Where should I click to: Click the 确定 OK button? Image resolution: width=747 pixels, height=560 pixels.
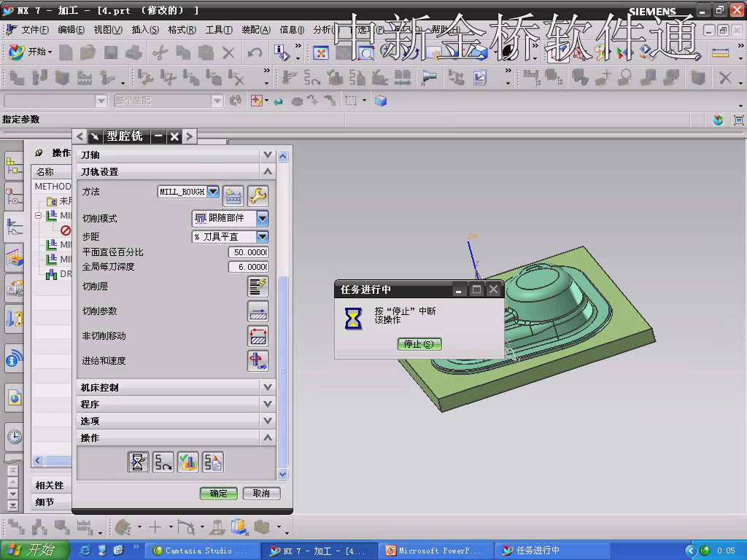coord(219,494)
